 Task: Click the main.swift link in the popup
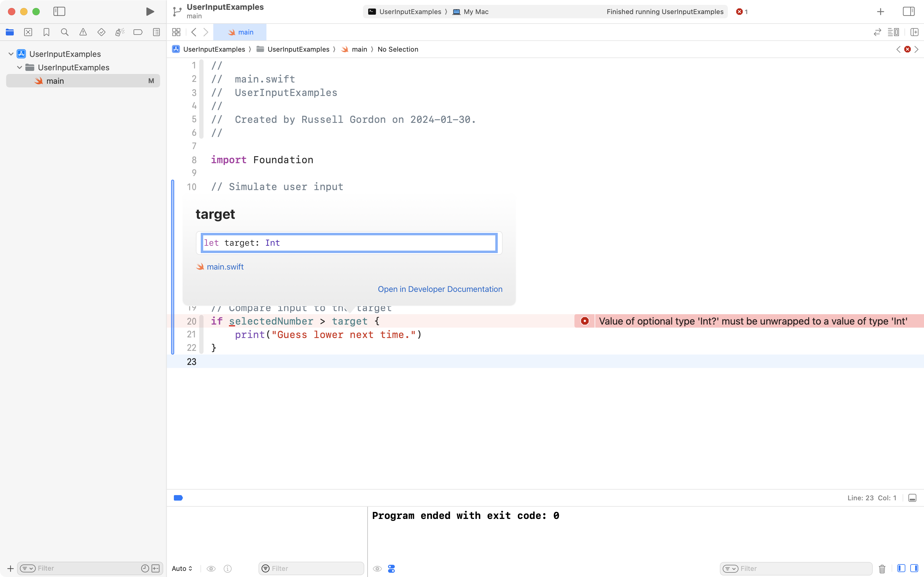tap(225, 266)
